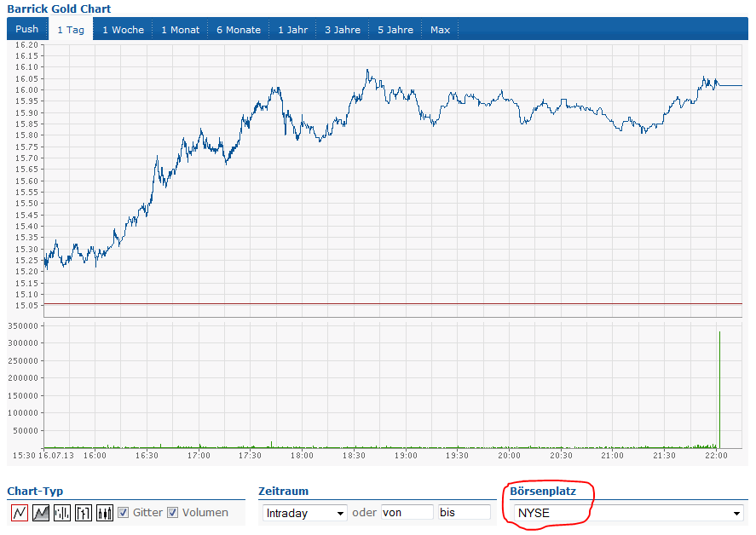The image size is (756, 535).
Task: Click the 16.07.13 date label on axis
Action: 56,456
